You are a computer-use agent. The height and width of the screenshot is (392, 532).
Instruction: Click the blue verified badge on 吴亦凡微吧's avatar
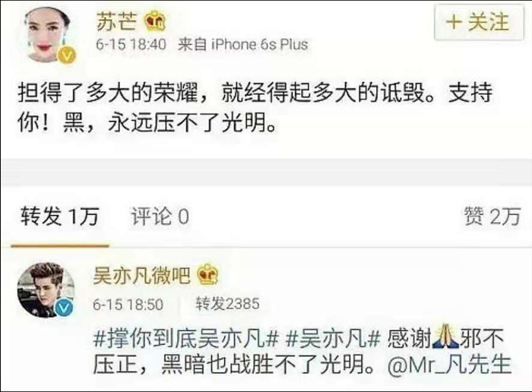click(x=63, y=307)
